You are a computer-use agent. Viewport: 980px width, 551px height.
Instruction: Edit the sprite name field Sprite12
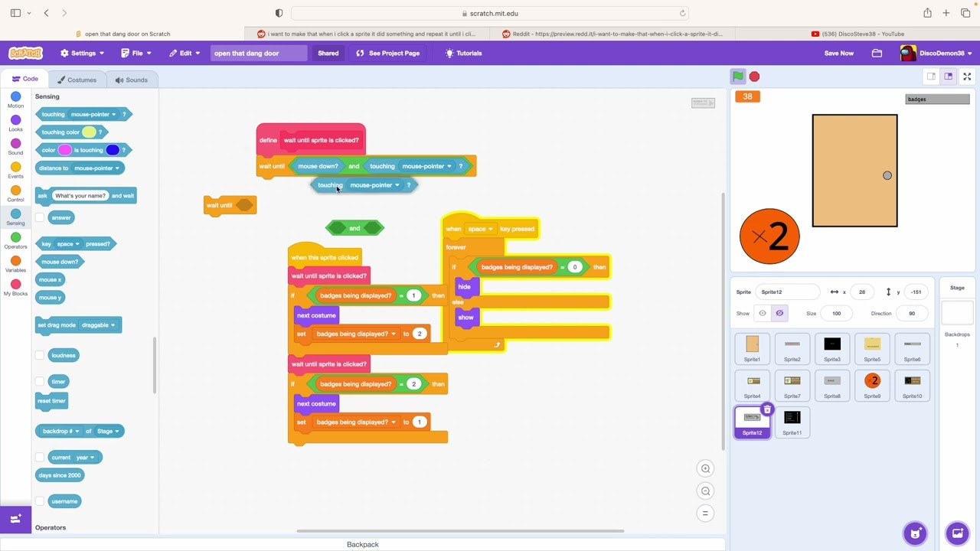(788, 292)
